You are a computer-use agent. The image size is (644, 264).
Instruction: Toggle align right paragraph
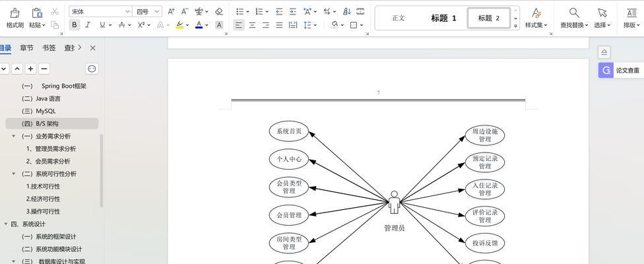[266, 25]
